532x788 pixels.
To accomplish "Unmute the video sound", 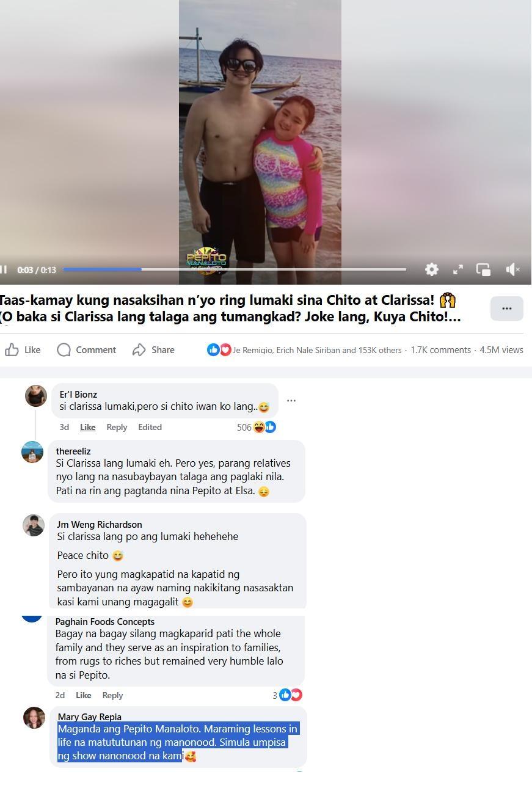I will click(x=512, y=269).
